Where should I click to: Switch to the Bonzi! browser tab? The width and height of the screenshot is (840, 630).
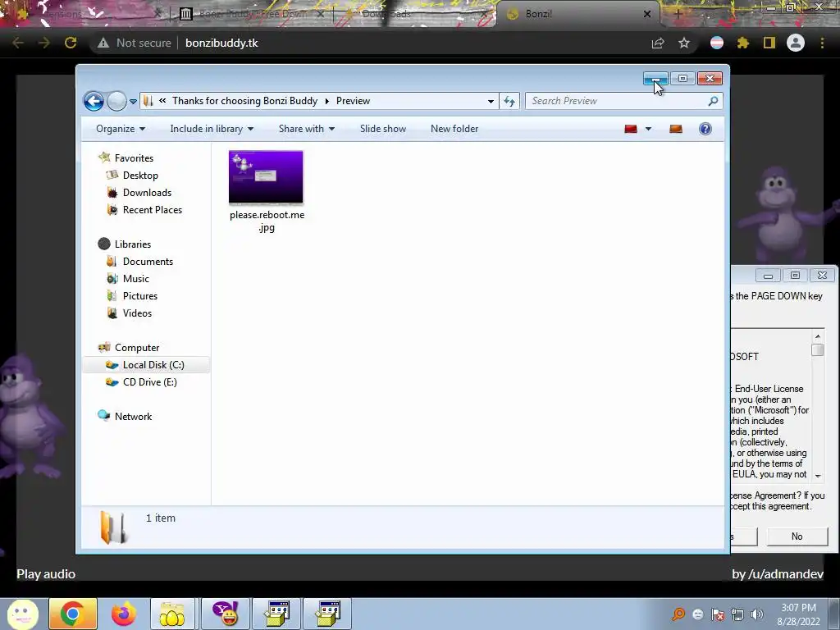(578, 14)
